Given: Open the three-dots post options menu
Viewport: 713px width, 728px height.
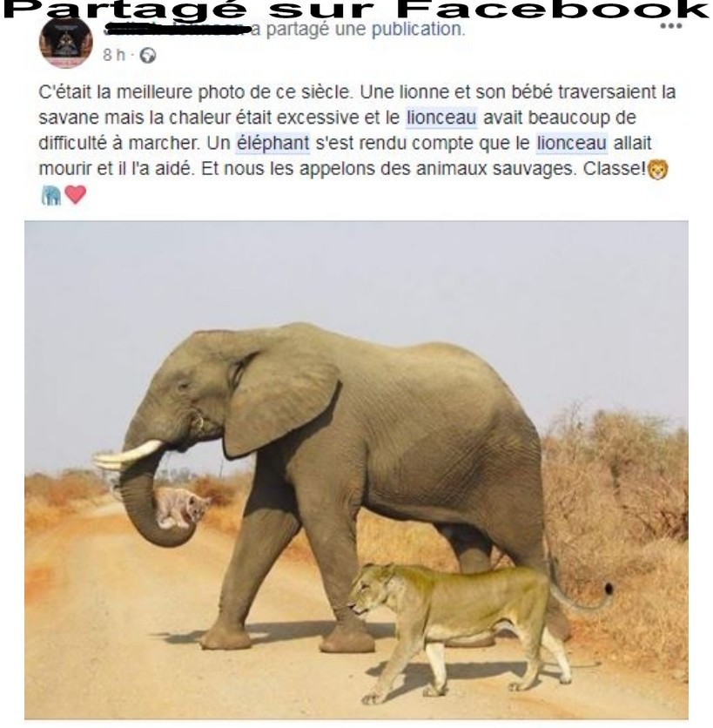Looking at the screenshot, I should pos(670,26).
